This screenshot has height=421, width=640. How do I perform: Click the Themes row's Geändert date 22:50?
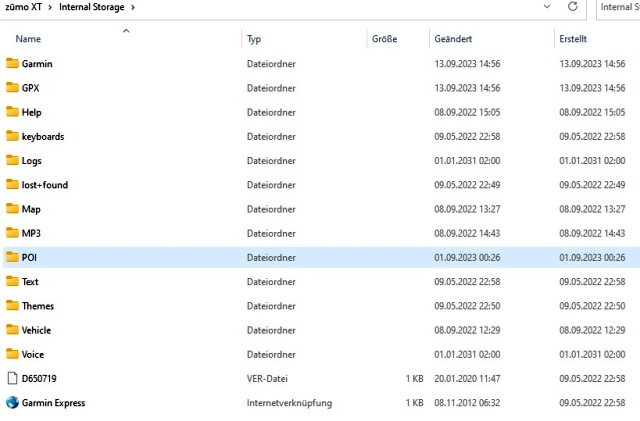click(467, 306)
